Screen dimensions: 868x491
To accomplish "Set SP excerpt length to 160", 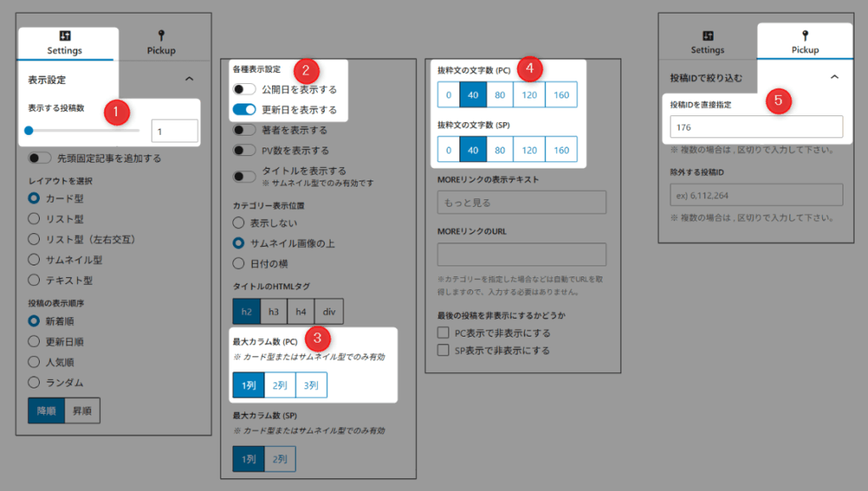I will [x=561, y=149].
